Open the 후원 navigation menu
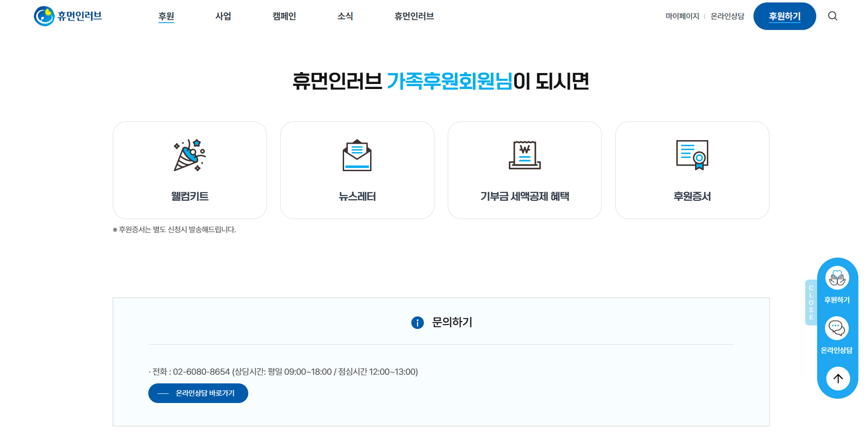This screenshot has height=445, width=868. point(166,16)
